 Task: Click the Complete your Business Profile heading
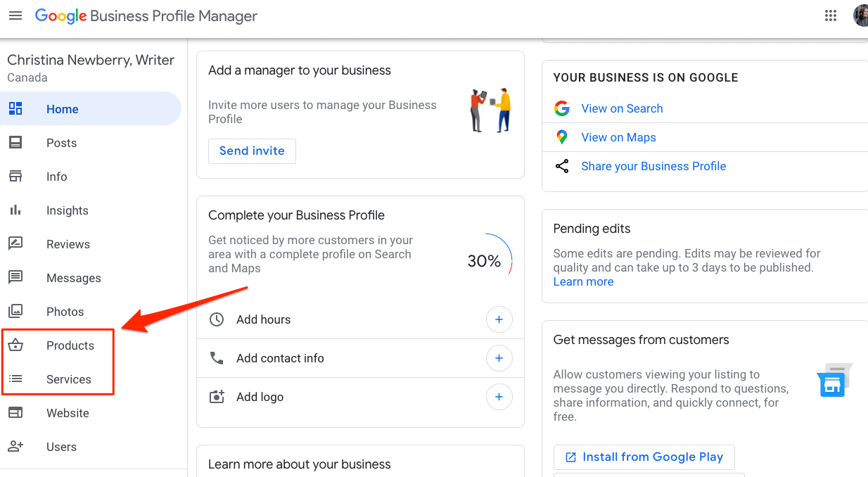[x=296, y=215]
